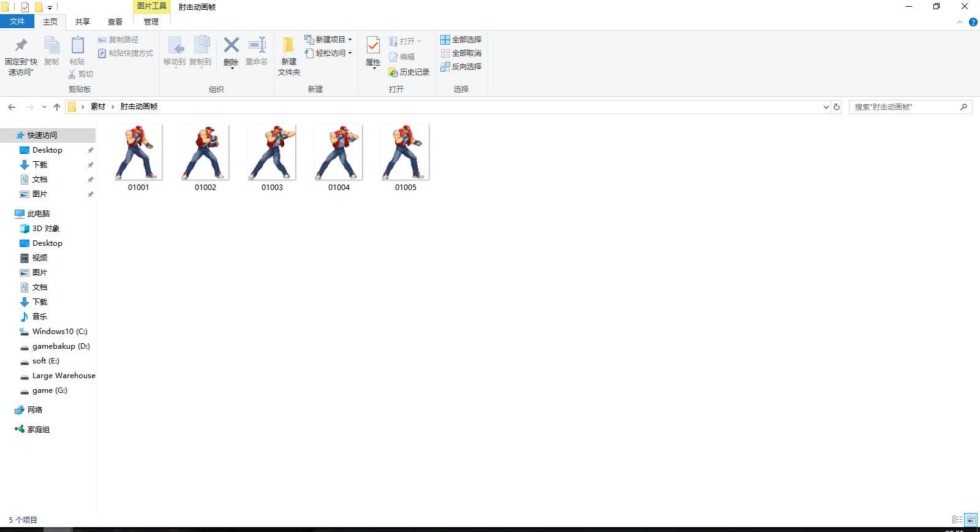
Task: Open the Move to (移动到) menu
Action: click(175, 52)
